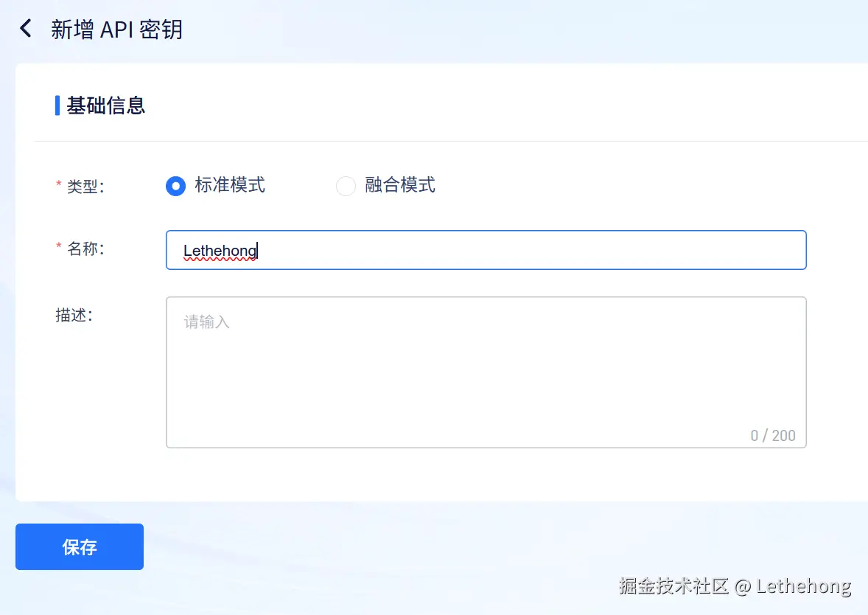The width and height of the screenshot is (868, 615).
Task: Click the 0 / 200 character counter
Action: coord(773,436)
